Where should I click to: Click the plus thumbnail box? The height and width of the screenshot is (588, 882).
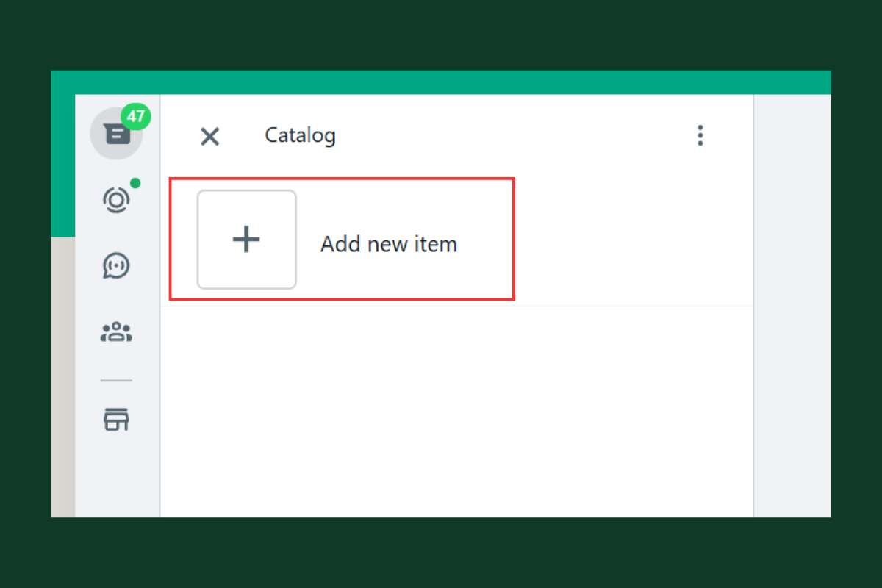[x=247, y=240]
